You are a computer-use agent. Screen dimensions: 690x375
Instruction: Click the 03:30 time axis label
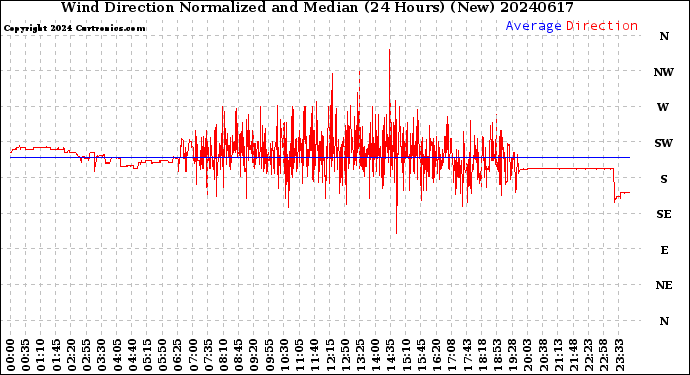102,355
